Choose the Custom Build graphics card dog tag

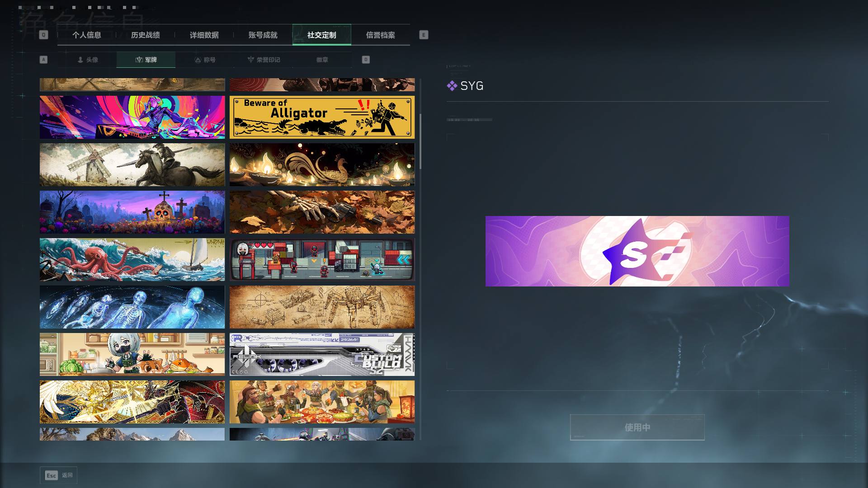point(322,354)
